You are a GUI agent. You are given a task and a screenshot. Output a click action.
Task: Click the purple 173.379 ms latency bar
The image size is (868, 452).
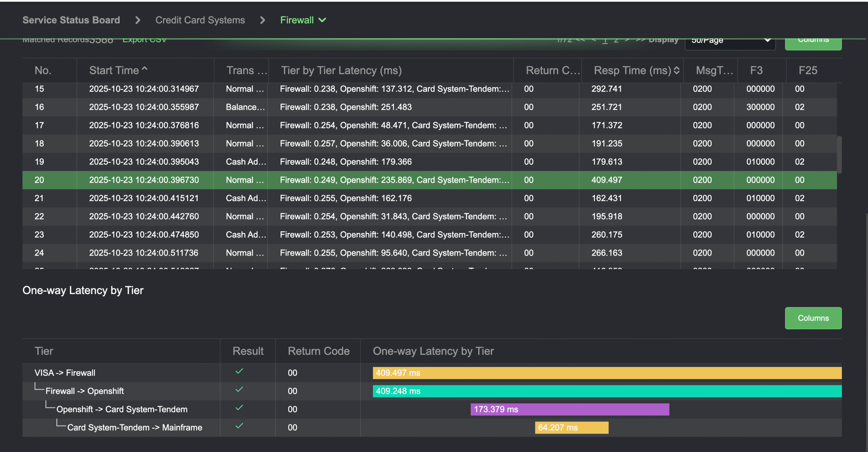[570, 409]
